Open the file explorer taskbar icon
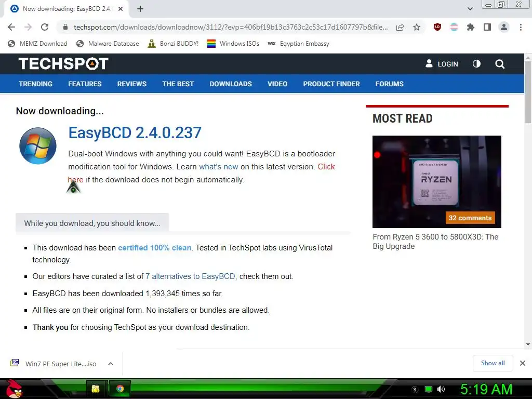The height and width of the screenshot is (399, 532). coord(96,389)
